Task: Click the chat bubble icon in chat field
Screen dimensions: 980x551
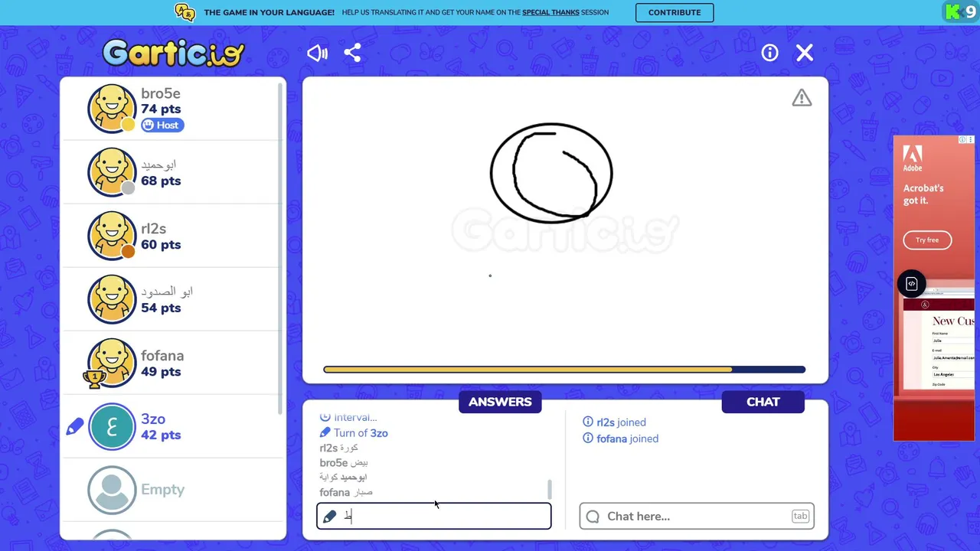Action: pyautogui.click(x=593, y=517)
